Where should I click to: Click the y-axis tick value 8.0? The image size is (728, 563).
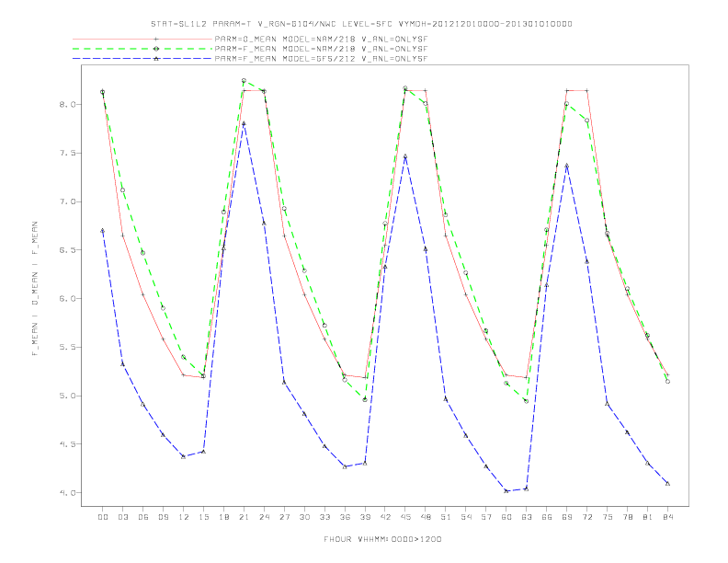pyautogui.click(x=67, y=105)
